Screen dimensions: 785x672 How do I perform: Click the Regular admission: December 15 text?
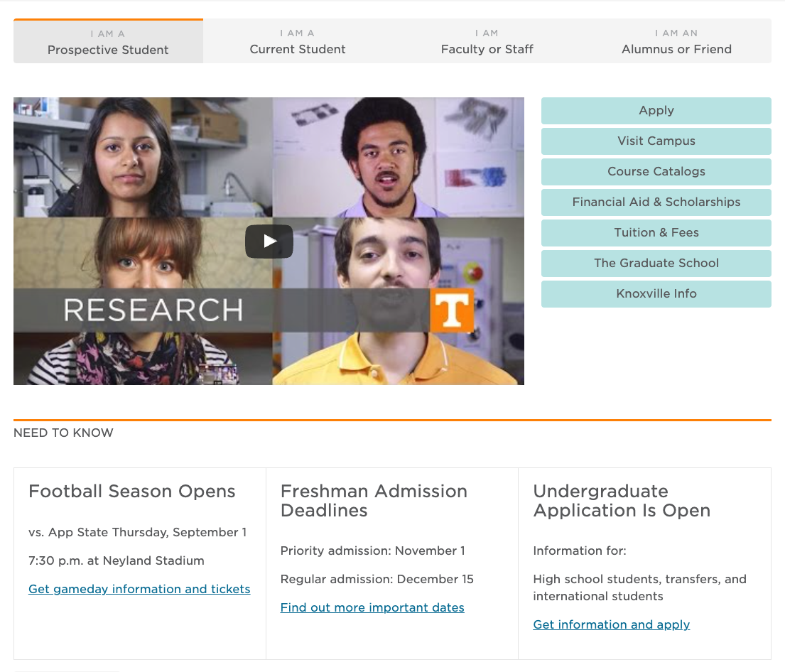pyautogui.click(x=377, y=580)
